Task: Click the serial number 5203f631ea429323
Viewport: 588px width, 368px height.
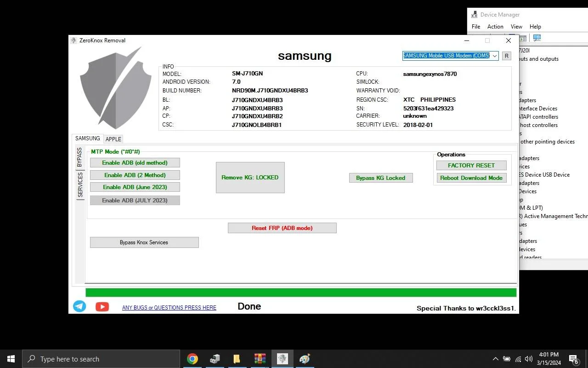Action: 428,109
